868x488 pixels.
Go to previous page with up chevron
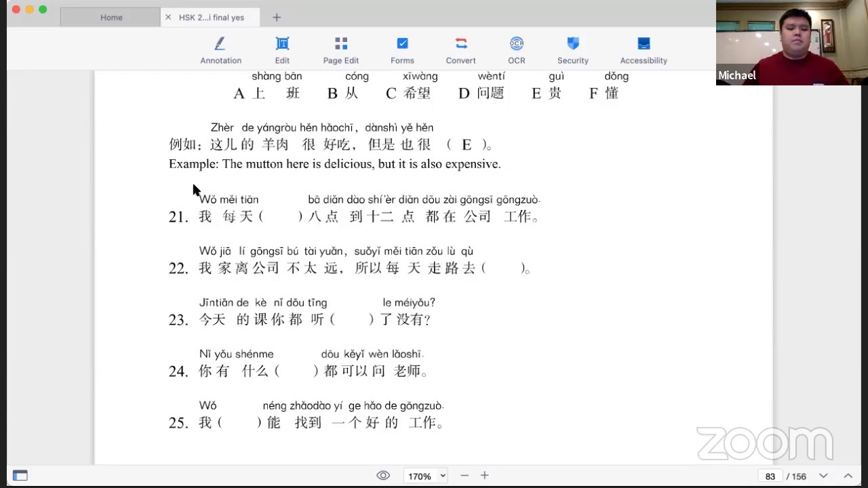click(x=848, y=476)
